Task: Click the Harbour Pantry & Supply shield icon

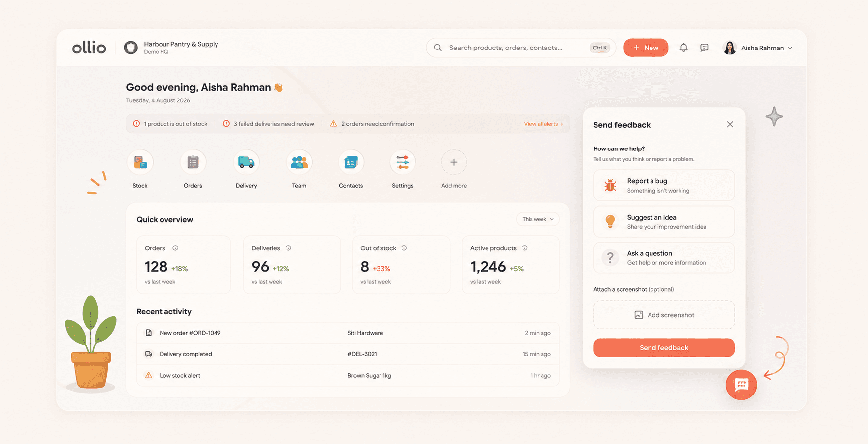Action: (131, 48)
